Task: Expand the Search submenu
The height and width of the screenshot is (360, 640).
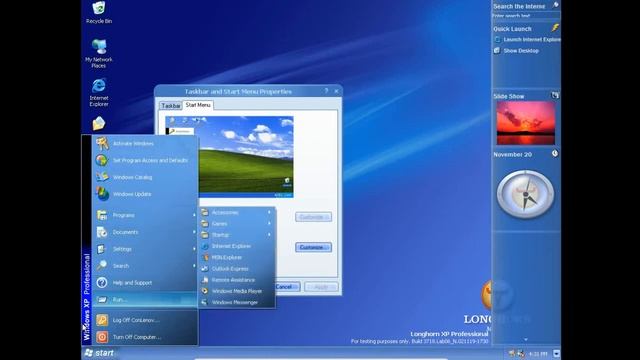Action: pos(145,266)
